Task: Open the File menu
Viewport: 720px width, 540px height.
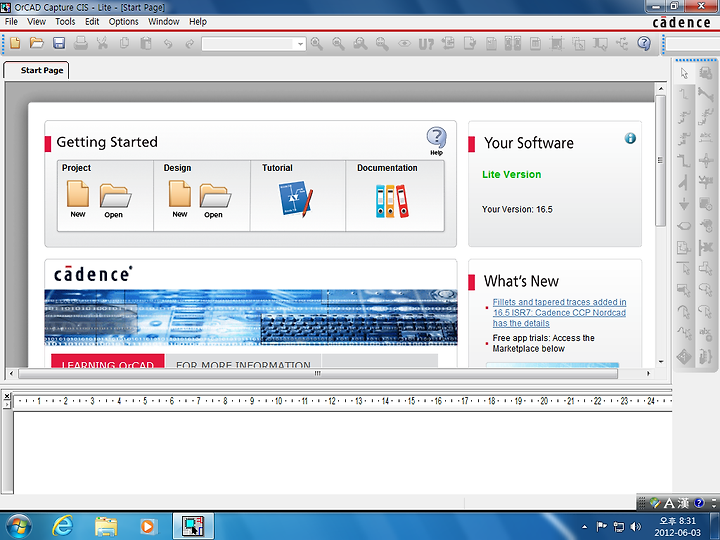Action: click(x=11, y=22)
